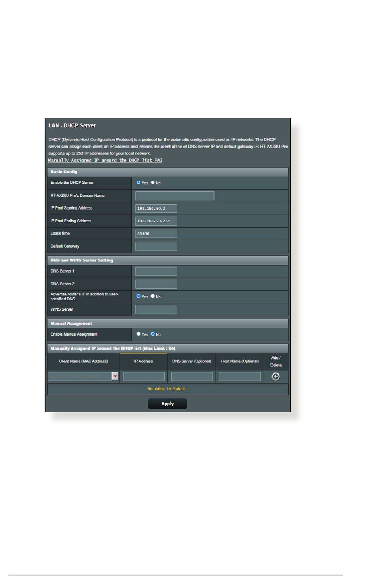
Task: Select Yes for Advertise router's IP
Action: pyautogui.click(x=139, y=296)
